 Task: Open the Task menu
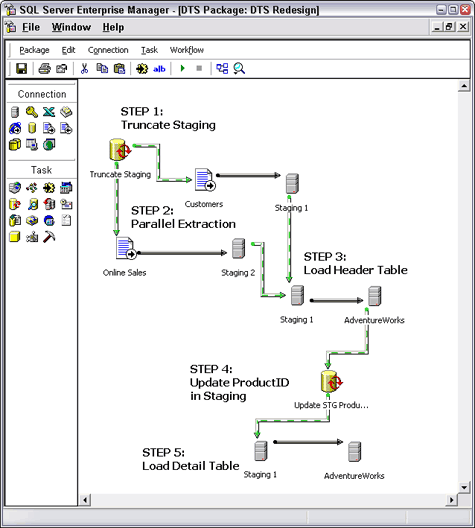click(x=149, y=50)
